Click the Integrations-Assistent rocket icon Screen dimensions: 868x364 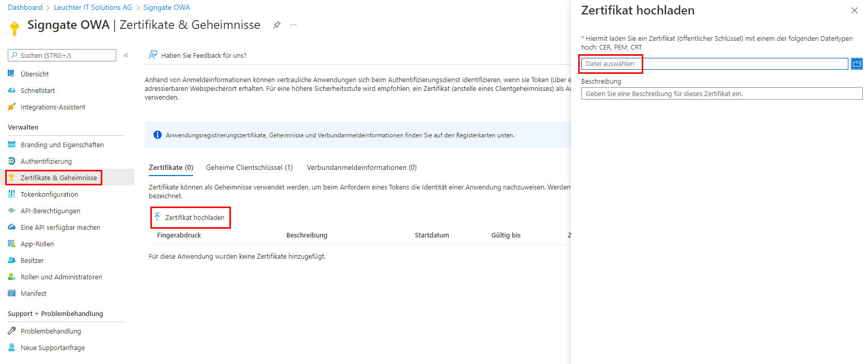11,107
